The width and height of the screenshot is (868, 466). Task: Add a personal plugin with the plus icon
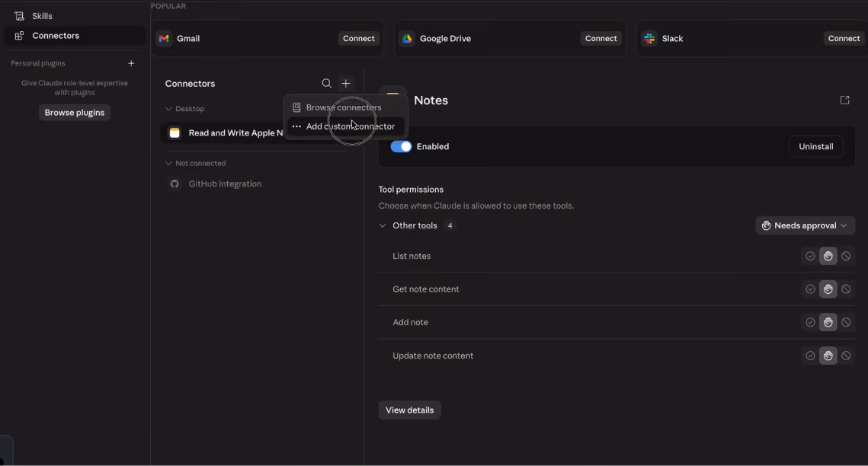tap(131, 63)
